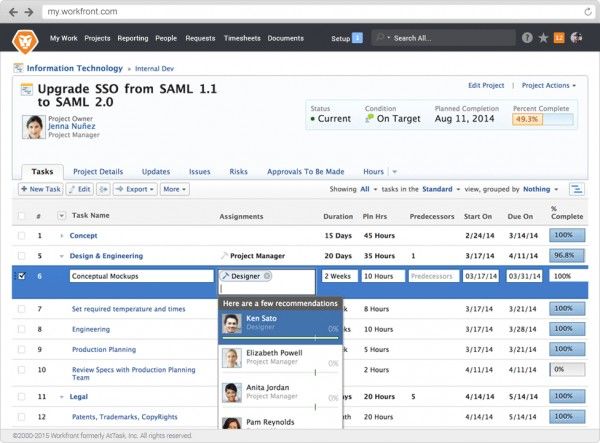The image size is (600, 443).
Task: Open the Edit Project link
Action: [486, 86]
